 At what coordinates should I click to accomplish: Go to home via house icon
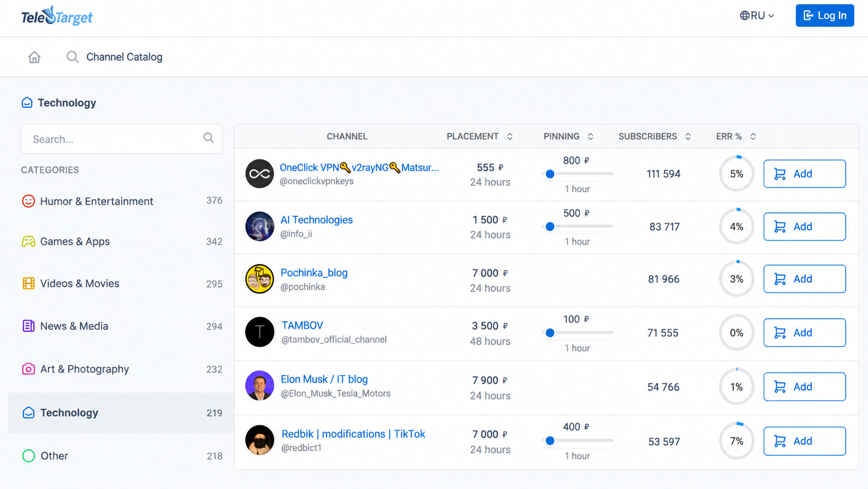click(34, 57)
